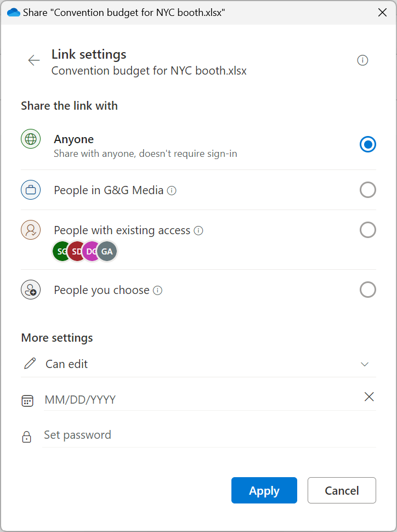Click the globe icon beside Anyone
This screenshot has width=397, height=532.
pyautogui.click(x=31, y=139)
